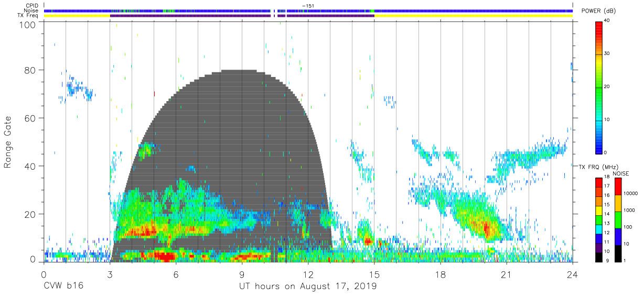The width and height of the screenshot is (644, 297).
Task: Click y-axis tick label 100
Action: (x=28, y=24)
